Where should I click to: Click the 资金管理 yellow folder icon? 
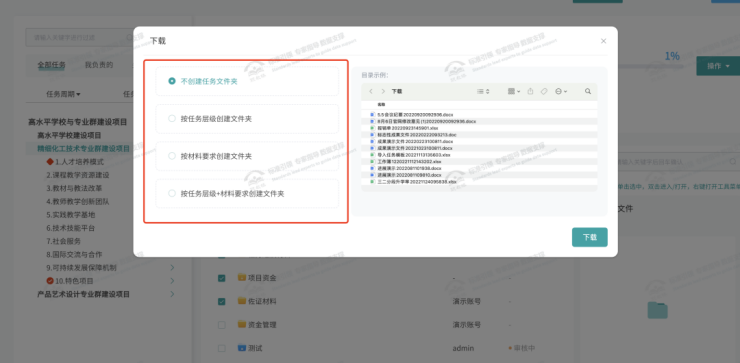click(242, 324)
